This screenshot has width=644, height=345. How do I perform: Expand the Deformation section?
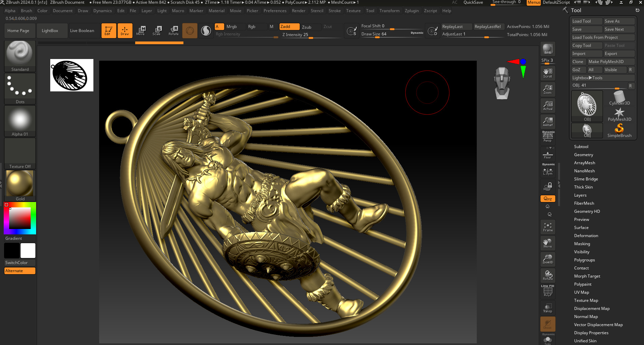(x=586, y=236)
